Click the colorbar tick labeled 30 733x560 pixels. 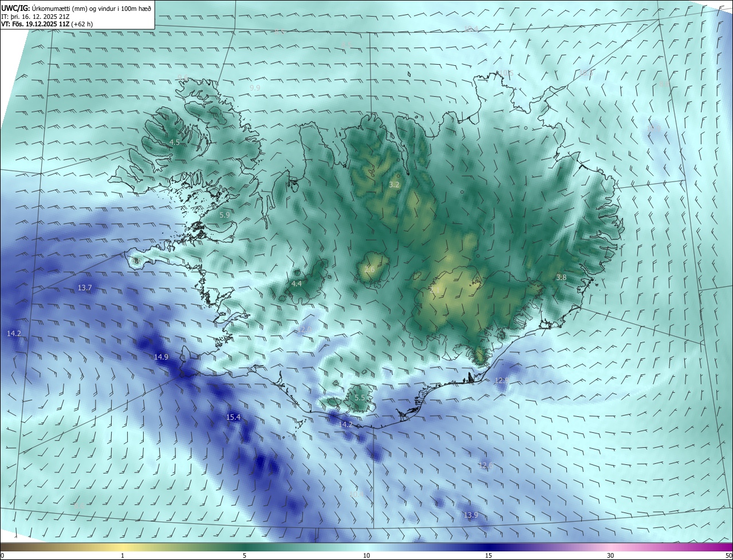point(610,555)
